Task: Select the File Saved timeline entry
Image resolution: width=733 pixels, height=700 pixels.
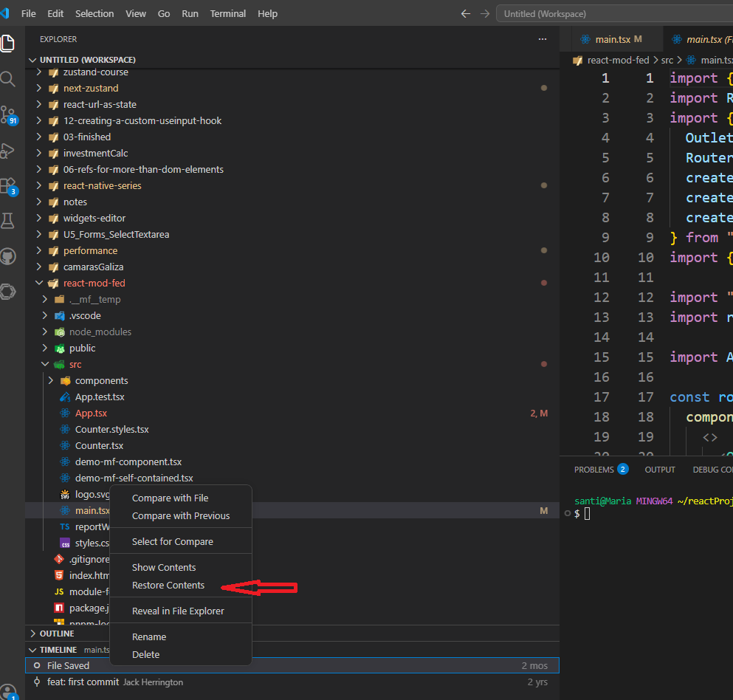Action: (x=292, y=665)
